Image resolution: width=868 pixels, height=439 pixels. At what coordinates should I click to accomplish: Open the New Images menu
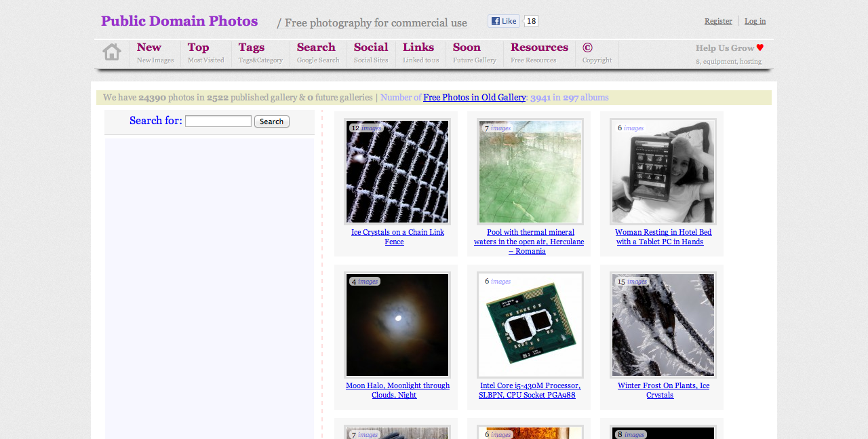point(155,53)
